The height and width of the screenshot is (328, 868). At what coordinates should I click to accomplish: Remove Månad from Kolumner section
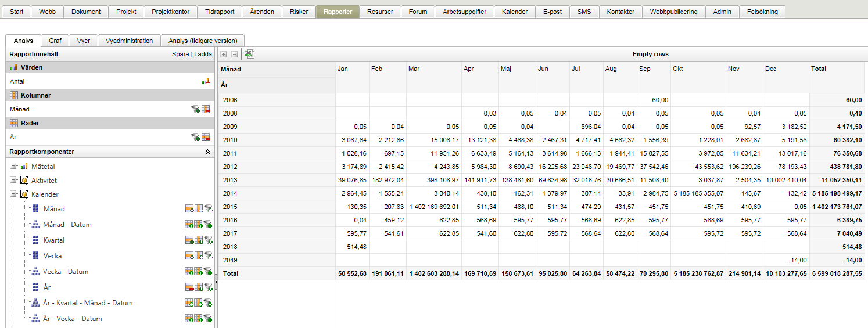pyautogui.click(x=206, y=109)
